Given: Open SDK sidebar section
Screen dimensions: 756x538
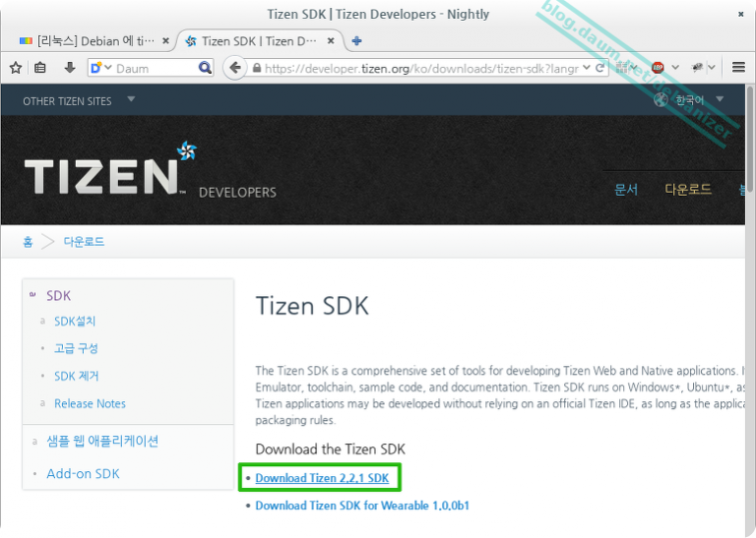Looking at the screenshot, I should [x=58, y=295].
